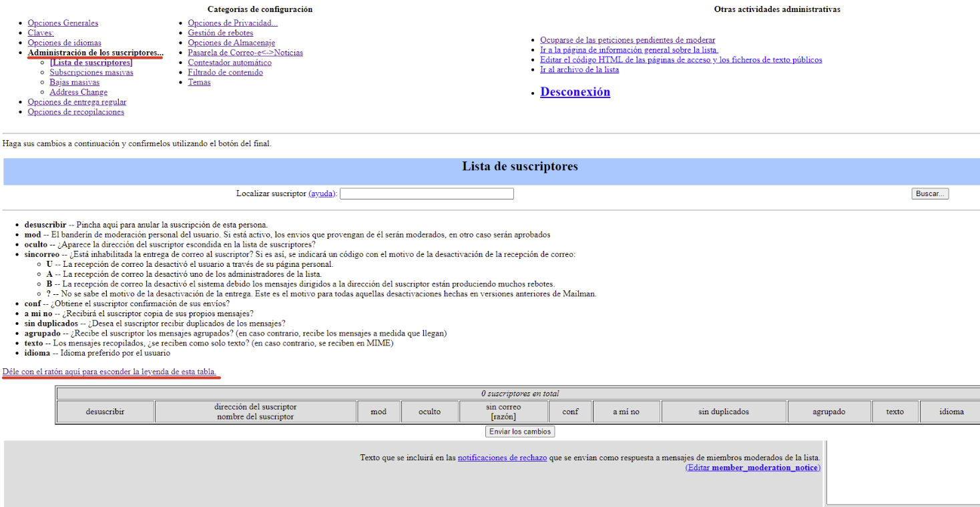Image resolution: width=980 pixels, height=507 pixels.
Task: Click the sin duplicados column header
Action: pos(724,412)
